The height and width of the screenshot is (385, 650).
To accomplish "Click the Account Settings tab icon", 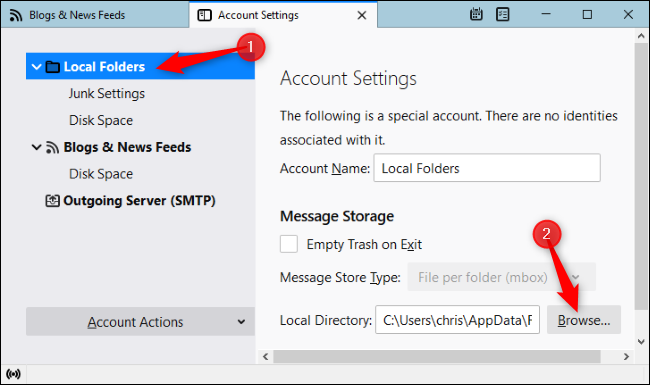I will point(204,15).
